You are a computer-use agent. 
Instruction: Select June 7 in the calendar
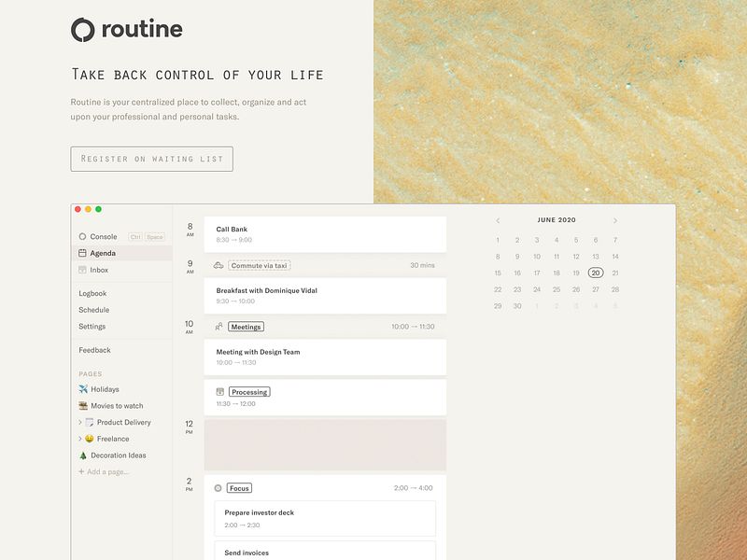point(615,240)
